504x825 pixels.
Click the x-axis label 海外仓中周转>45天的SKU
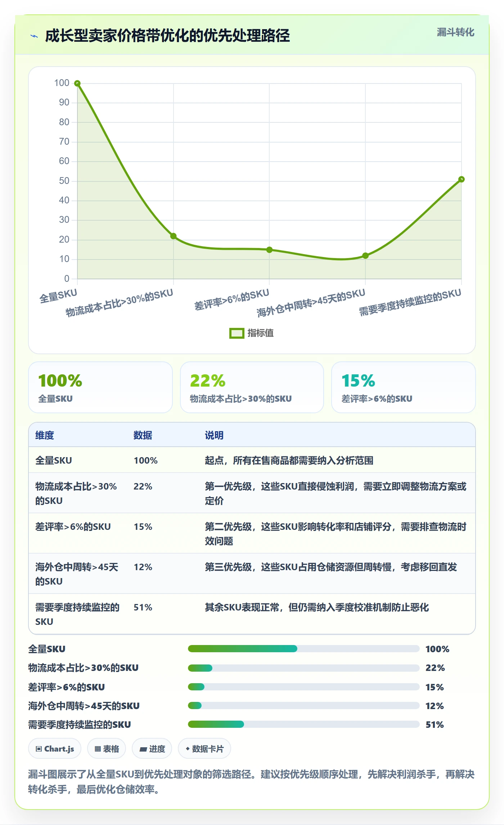click(311, 303)
